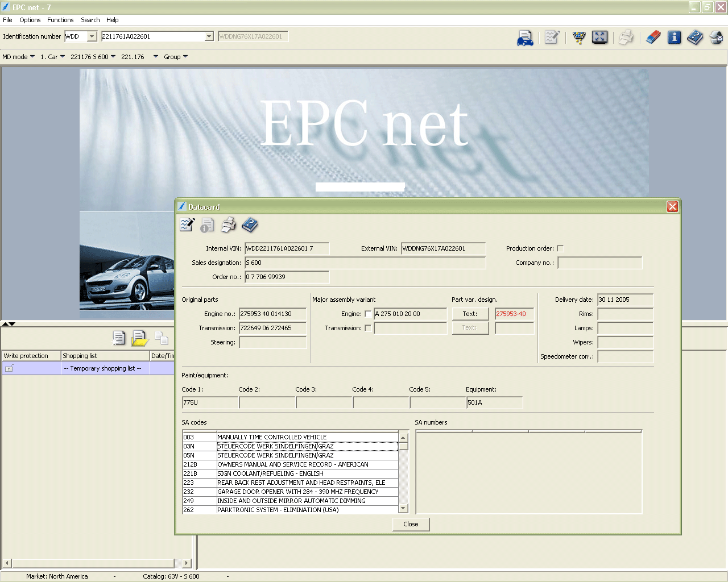Click the Write protection column header

[x=31, y=356]
